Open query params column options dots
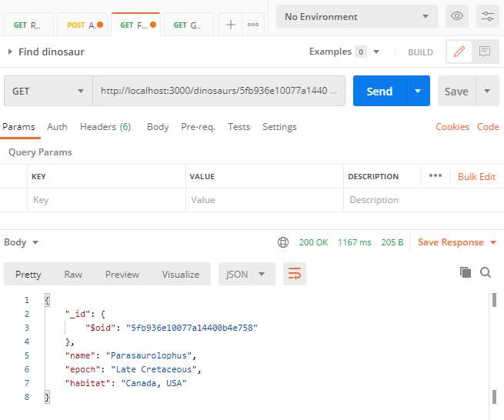 click(436, 176)
